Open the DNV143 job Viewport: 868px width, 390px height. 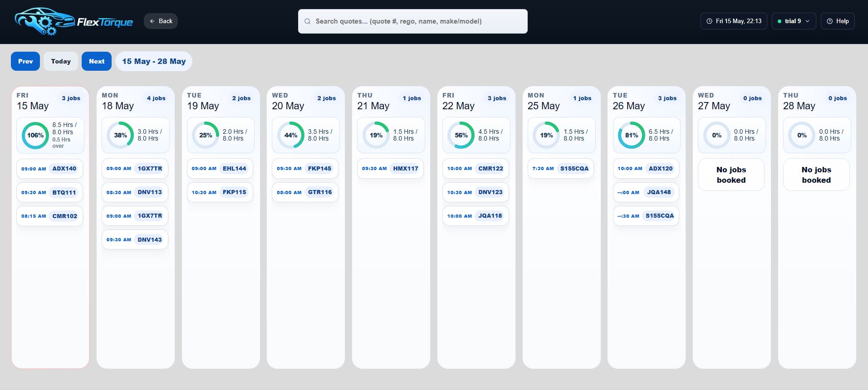pyautogui.click(x=135, y=240)
